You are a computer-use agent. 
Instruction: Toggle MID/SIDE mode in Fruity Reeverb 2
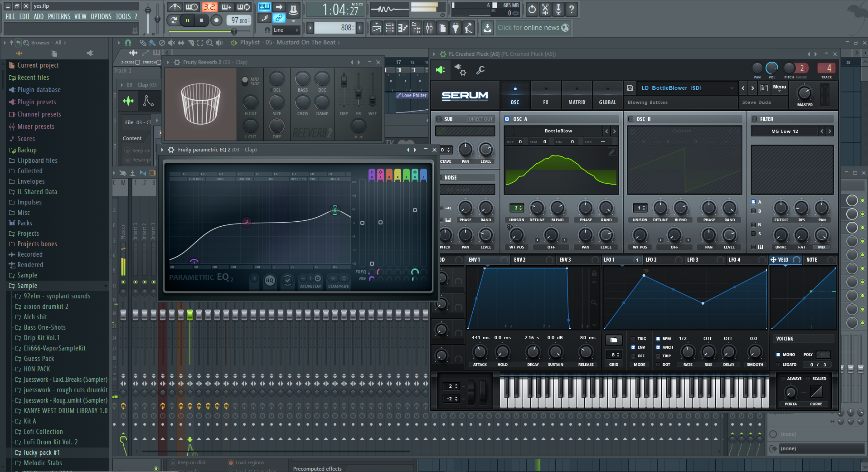tap(244, 80)
